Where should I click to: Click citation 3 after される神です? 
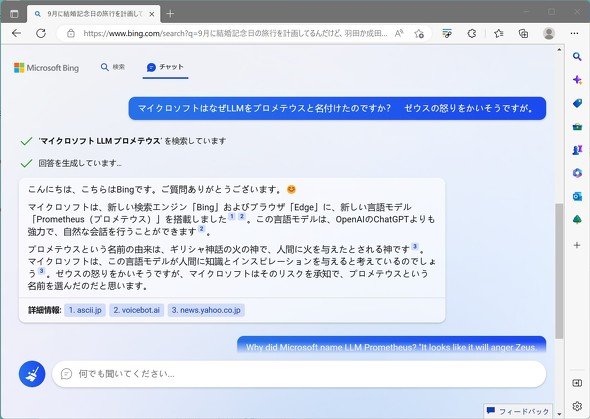click(x=415, y=247)
